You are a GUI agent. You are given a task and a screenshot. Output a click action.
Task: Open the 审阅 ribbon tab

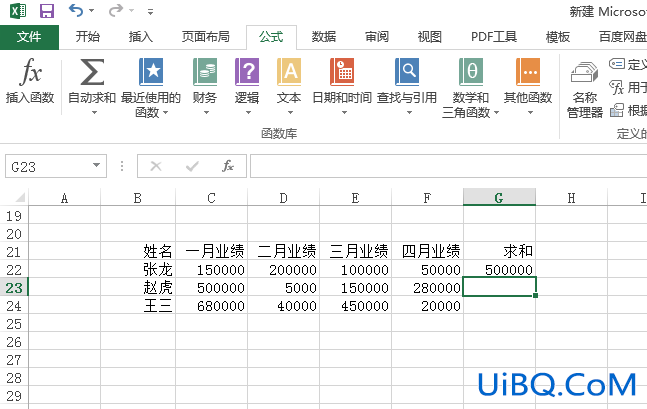pyautogui.click(x=377, y=37)
